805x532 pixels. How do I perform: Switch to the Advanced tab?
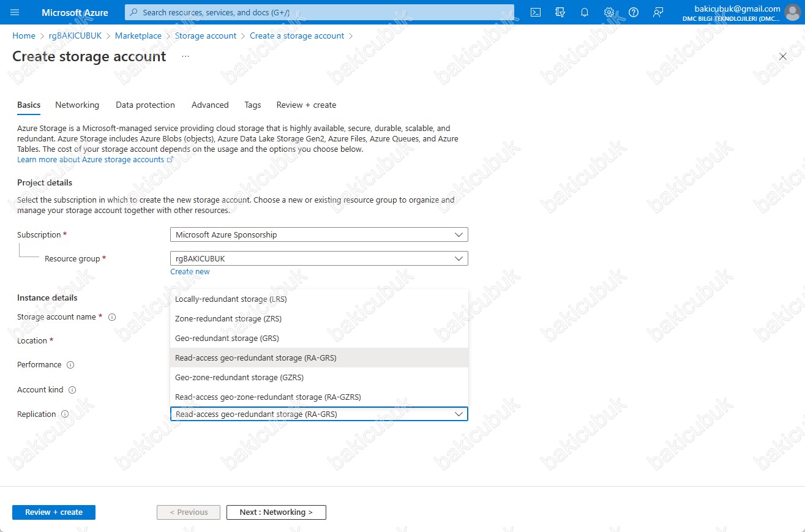(x=210, y=105)
